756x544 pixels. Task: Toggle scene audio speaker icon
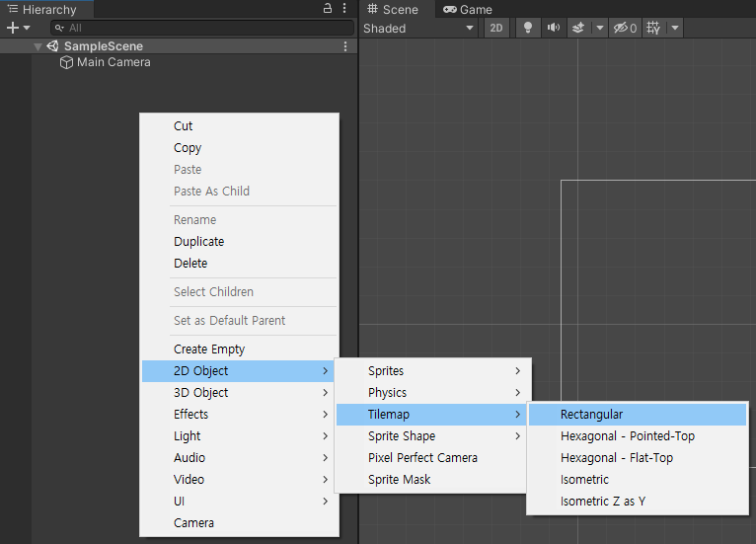pyautogui.click(x=554, y=28)
